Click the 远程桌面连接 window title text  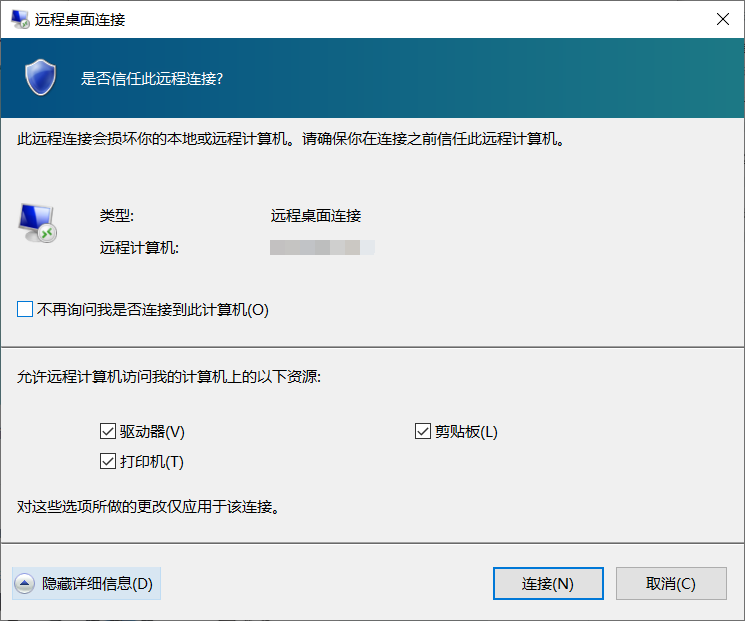80,19
